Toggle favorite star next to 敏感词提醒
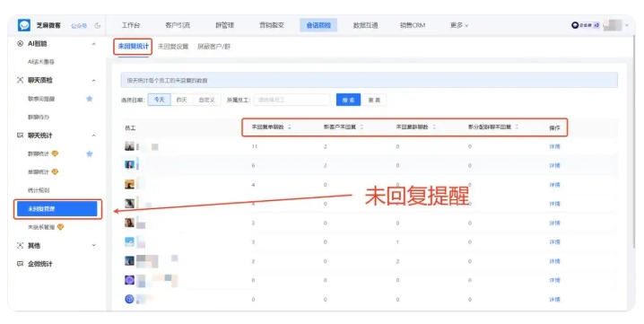 coord(89,99)
